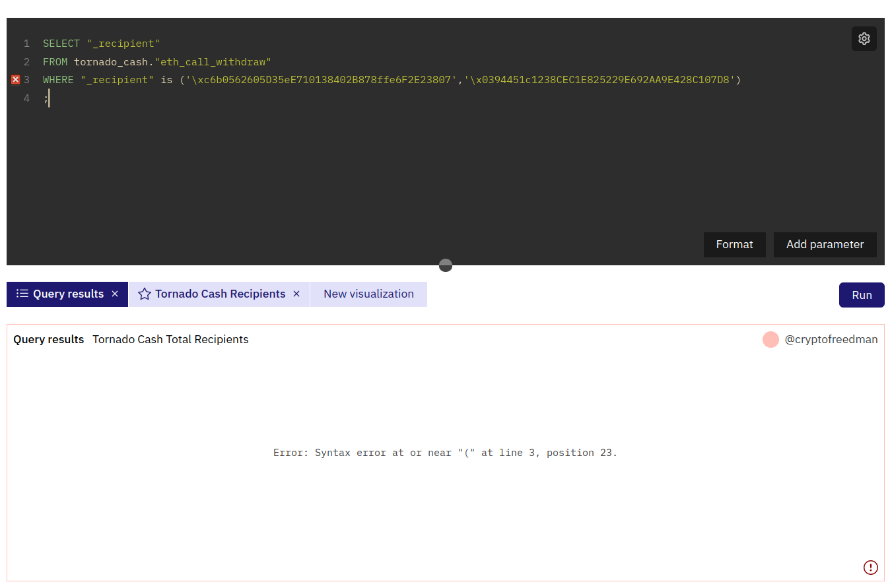
Task: Open Tornado Cash Total Recipients query title
Action: [x=170, y=339]
